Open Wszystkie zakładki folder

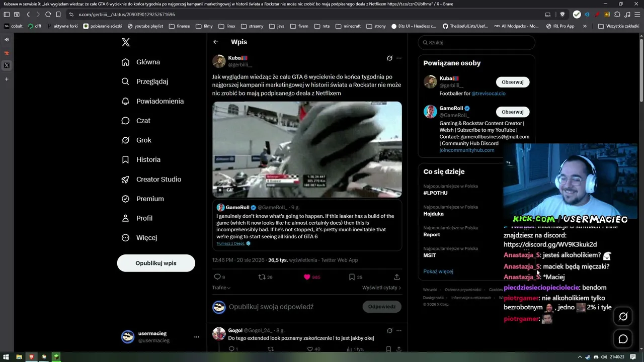618,26
